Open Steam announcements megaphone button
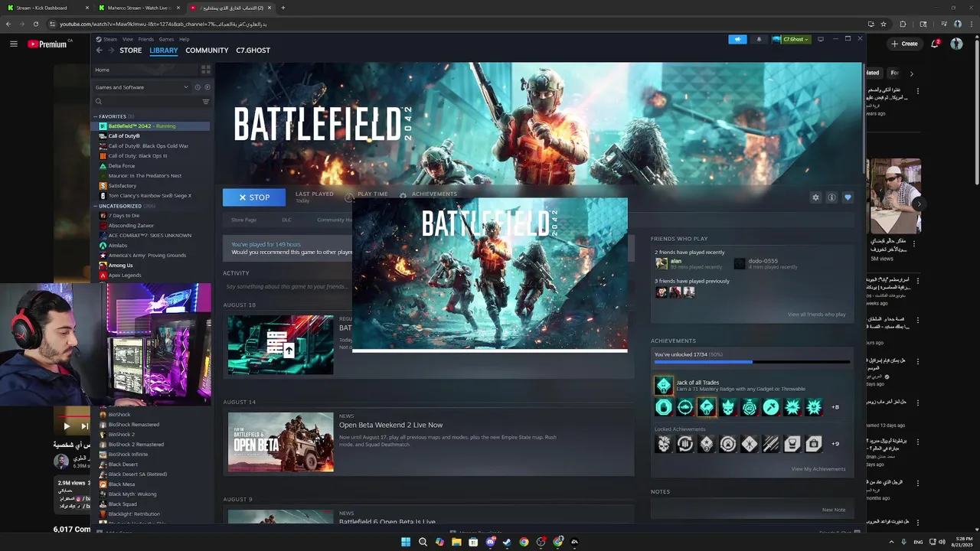 (x=737, y=39)
